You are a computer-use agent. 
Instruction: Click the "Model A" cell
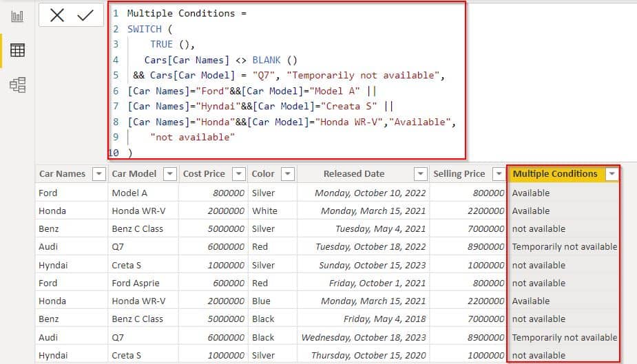coord(129,193)
